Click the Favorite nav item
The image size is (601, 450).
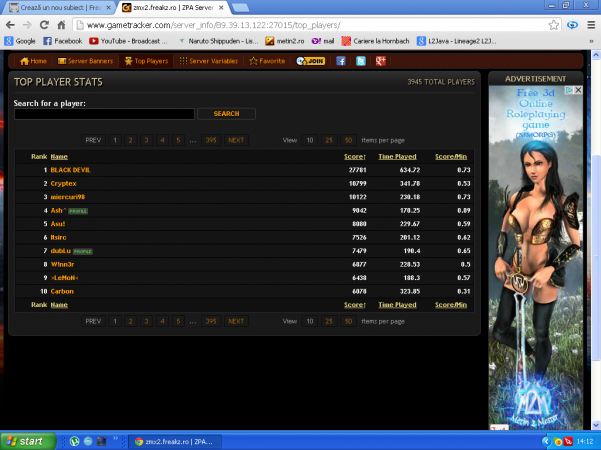[267, 61]
